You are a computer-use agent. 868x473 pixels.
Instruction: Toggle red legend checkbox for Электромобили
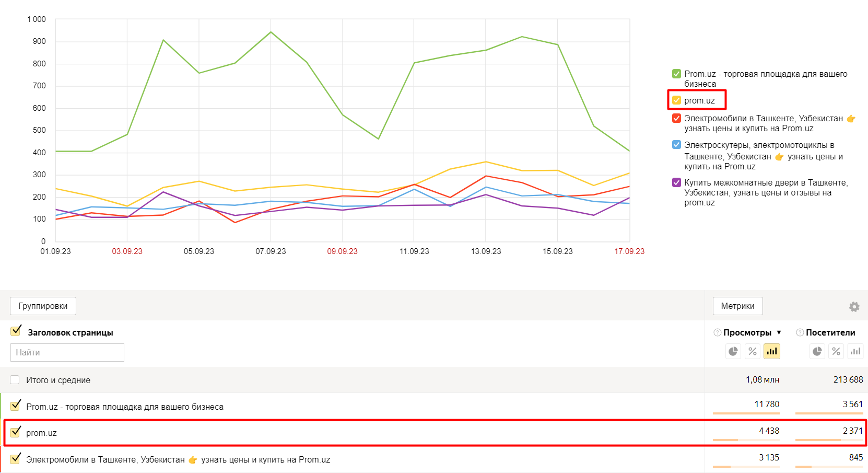pos(676,118)
